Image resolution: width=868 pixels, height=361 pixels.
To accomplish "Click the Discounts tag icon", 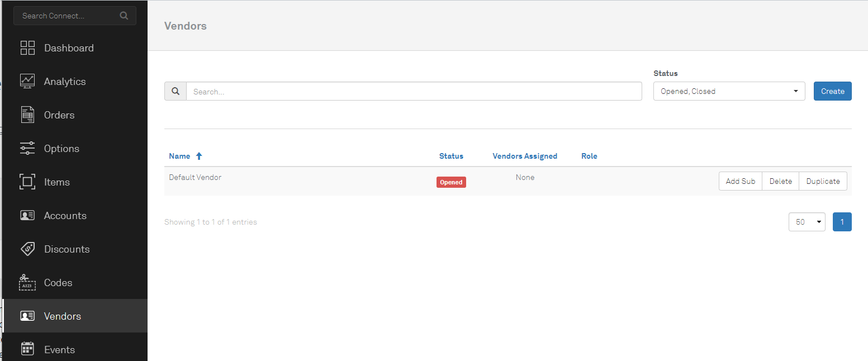I will (27, 249).
